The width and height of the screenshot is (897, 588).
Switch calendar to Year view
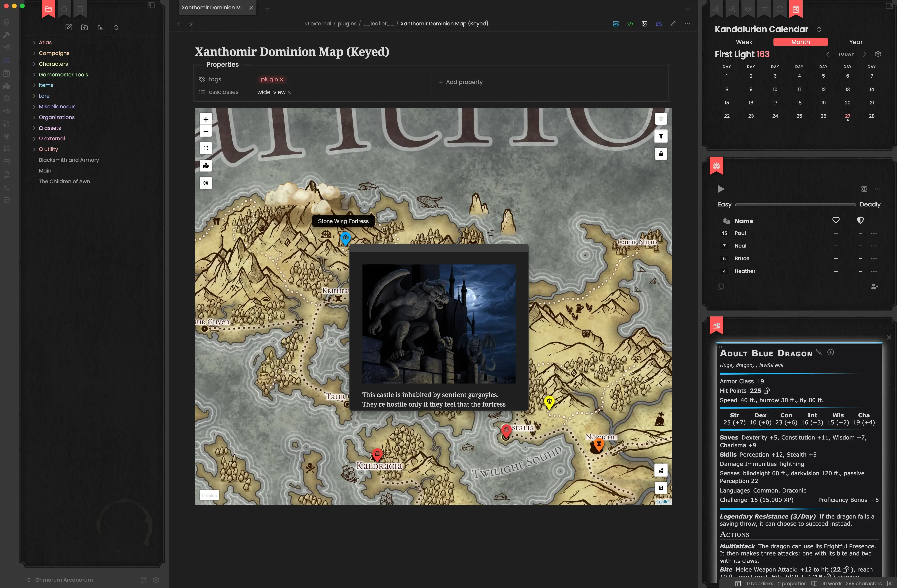click(x=855, y=42)
